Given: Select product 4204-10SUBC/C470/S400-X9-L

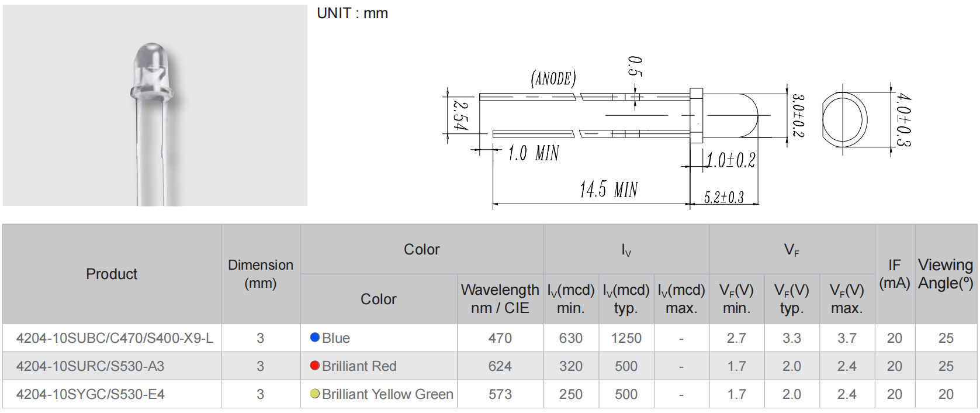Looking at the screenshot, I should click(115, 338).
